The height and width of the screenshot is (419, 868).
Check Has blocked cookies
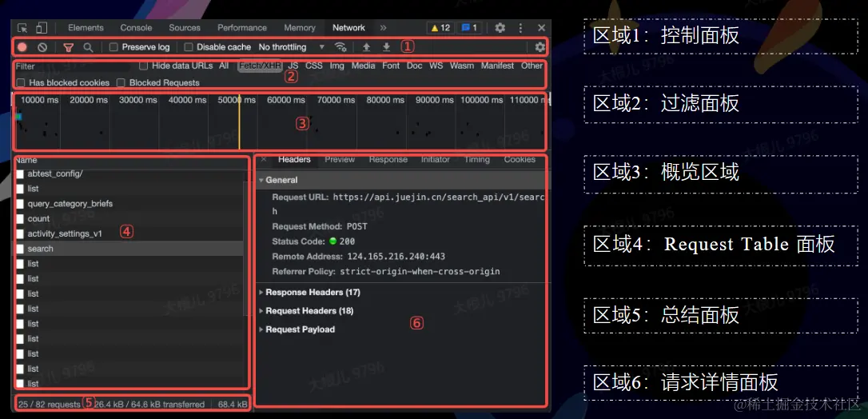pyautogui.click(x=21, y=82)
